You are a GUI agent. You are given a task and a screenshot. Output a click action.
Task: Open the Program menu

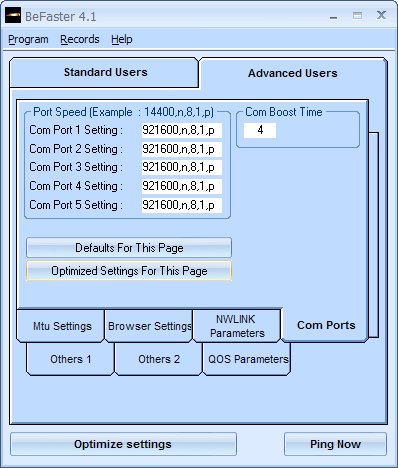point(28,39)
